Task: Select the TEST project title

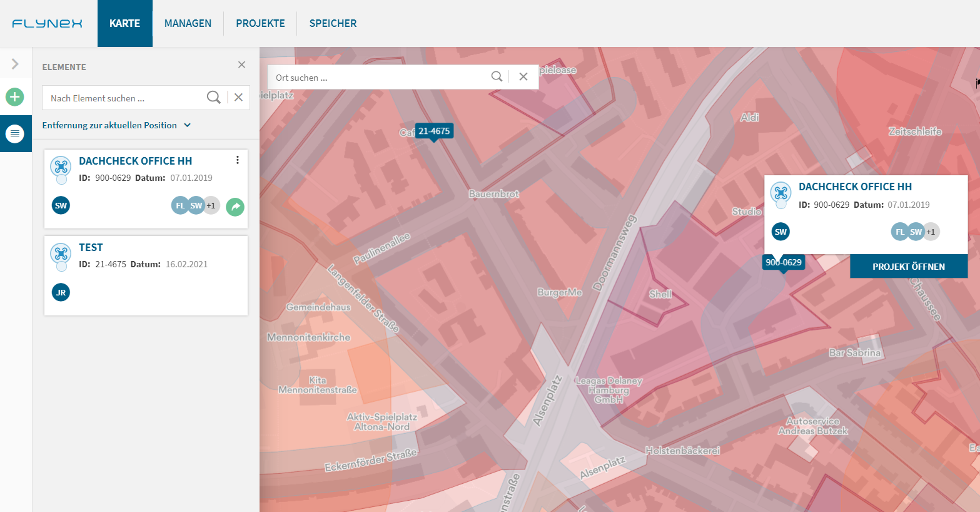Action: pos(91,247)
